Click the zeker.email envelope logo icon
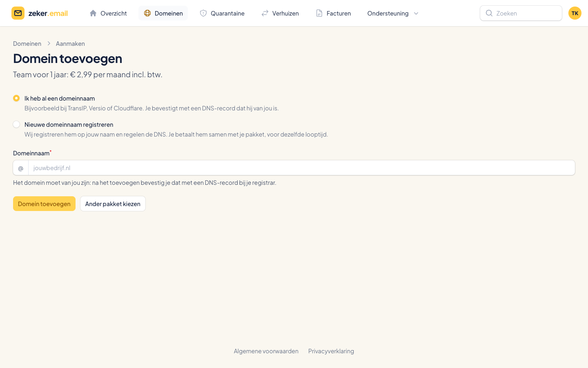Screen dimensions: 588x368 [18, 13]
